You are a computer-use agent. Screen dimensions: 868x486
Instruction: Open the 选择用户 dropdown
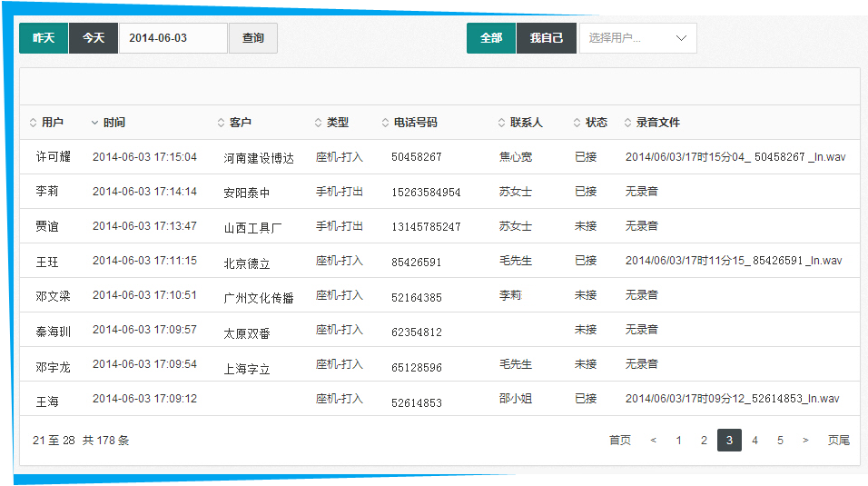tap(637, 38)
